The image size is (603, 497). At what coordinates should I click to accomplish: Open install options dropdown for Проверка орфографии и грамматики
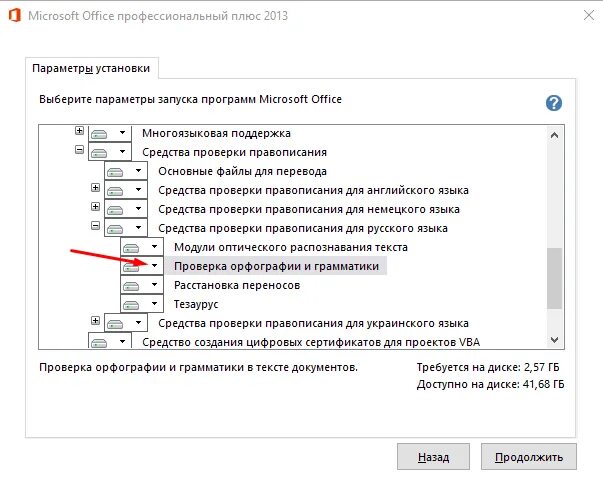tap(155, 265)
